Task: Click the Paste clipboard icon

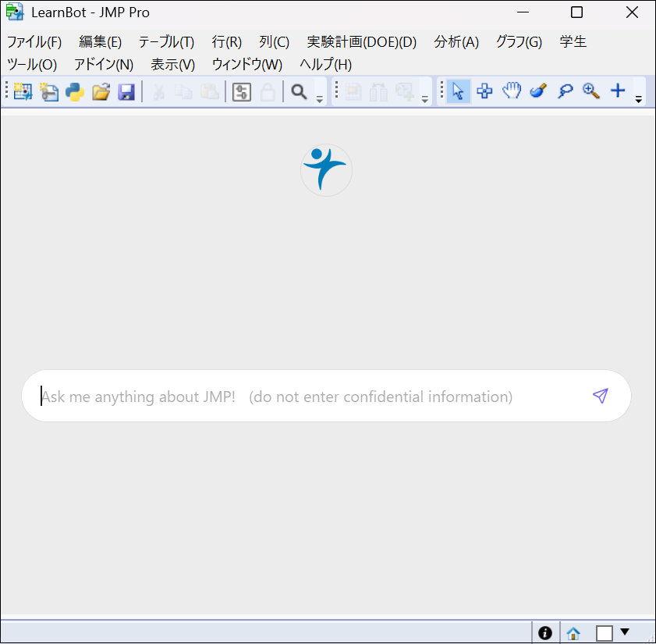Action: click(x=209, y=91)
